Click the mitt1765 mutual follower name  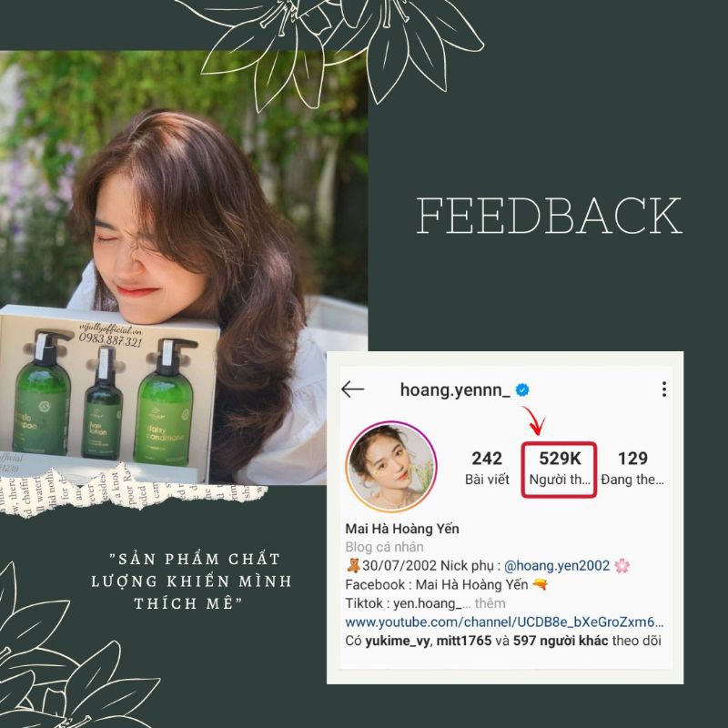(x=463, y=641)
